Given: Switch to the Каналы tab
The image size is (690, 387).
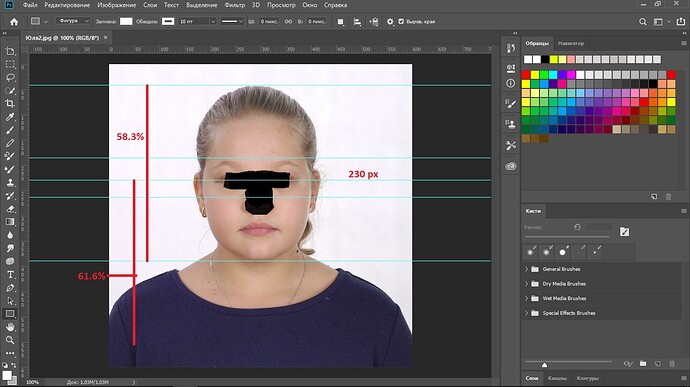Looking at the screenshot, I should click(x=557, y=378).
